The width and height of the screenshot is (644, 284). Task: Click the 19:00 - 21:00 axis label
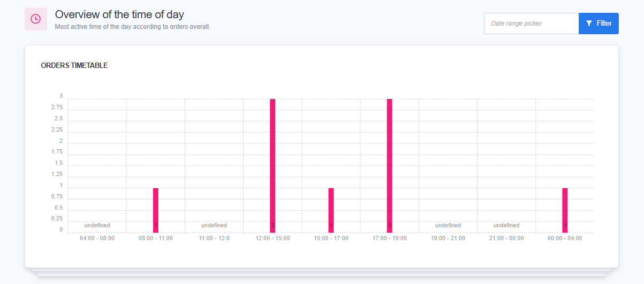(448, 238)
